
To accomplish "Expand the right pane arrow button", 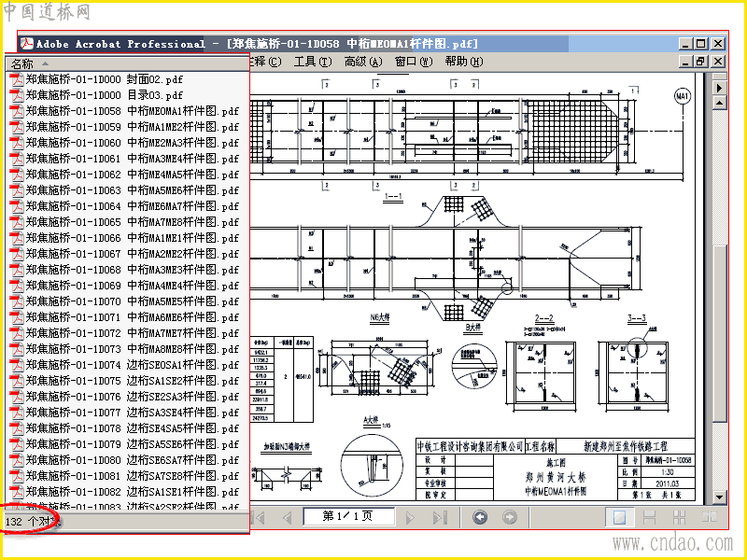I will pyautogui.click(x=719, y=88).
